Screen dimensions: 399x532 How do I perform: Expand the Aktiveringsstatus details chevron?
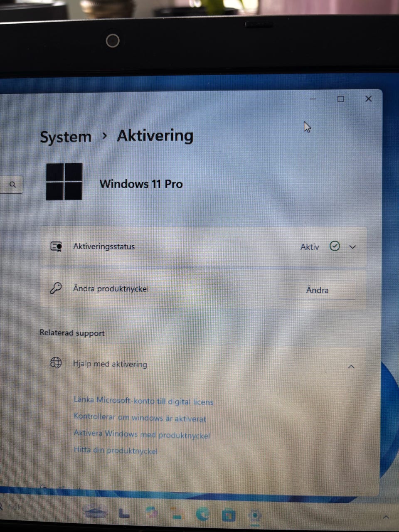point(352,247)
